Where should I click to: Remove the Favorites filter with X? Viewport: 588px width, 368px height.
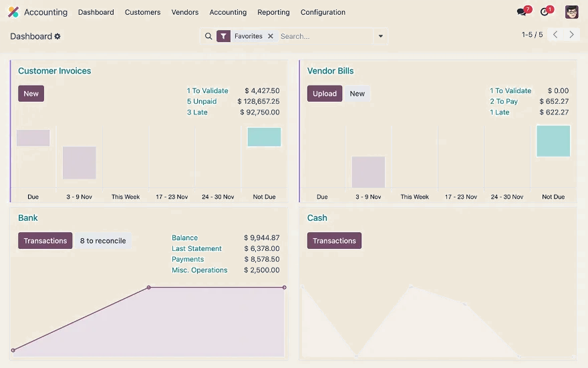tap(271, 36)
